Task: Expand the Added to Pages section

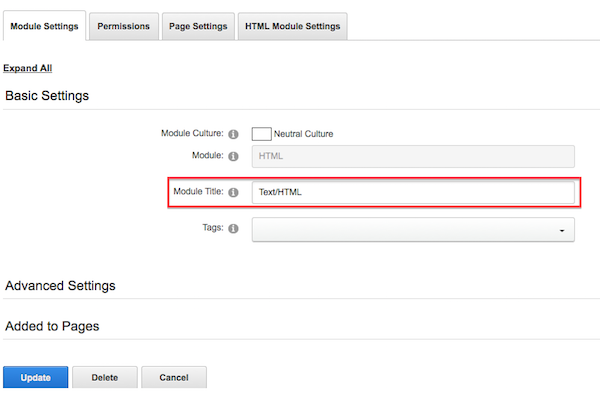Action: point(52,326)
